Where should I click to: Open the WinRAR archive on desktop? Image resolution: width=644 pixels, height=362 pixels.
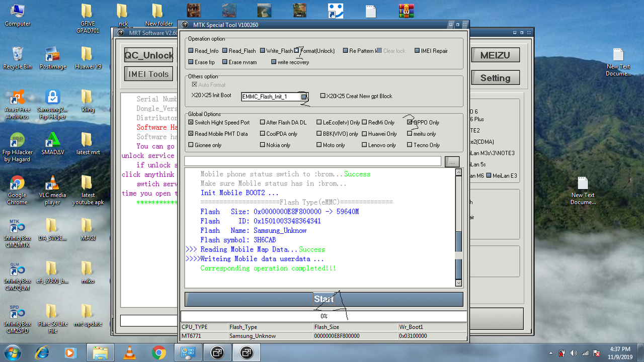click(x=406, y=11)
